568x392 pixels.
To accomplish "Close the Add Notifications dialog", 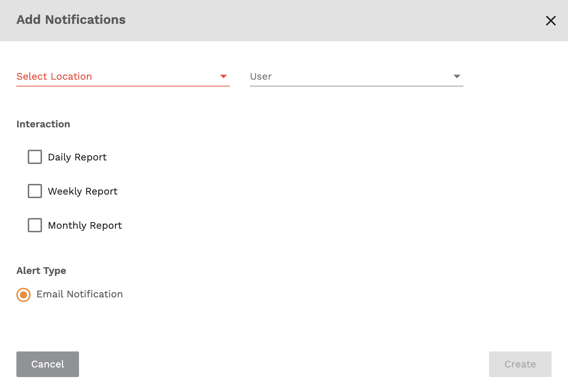I will click(551, 21).
